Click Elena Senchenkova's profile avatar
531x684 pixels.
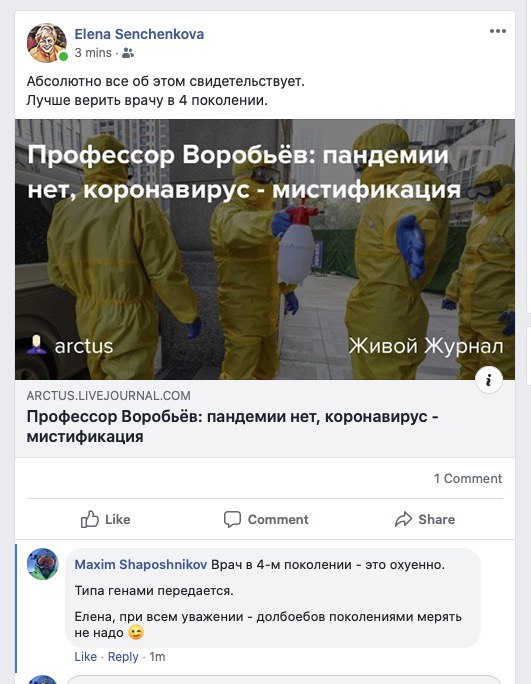(47, 43)
